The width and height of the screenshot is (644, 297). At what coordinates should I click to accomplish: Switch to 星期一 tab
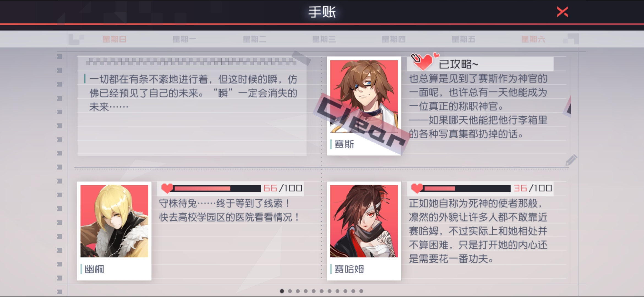pos(184,39)
